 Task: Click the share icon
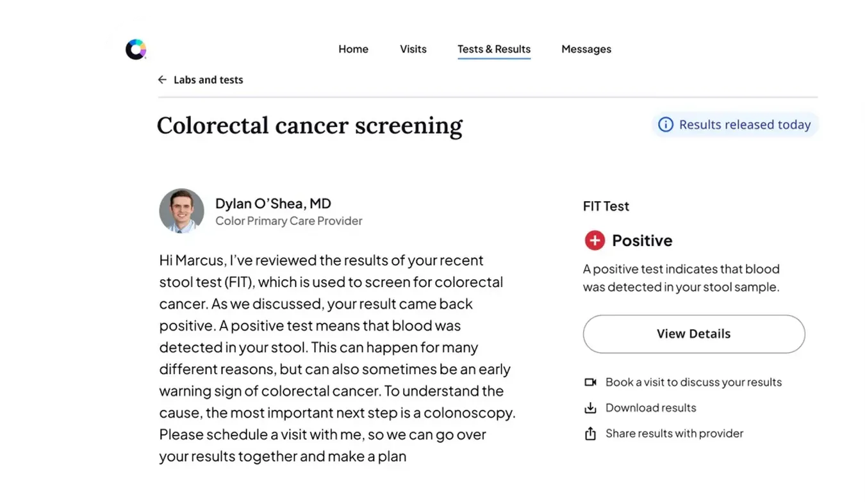pos(590,434)
